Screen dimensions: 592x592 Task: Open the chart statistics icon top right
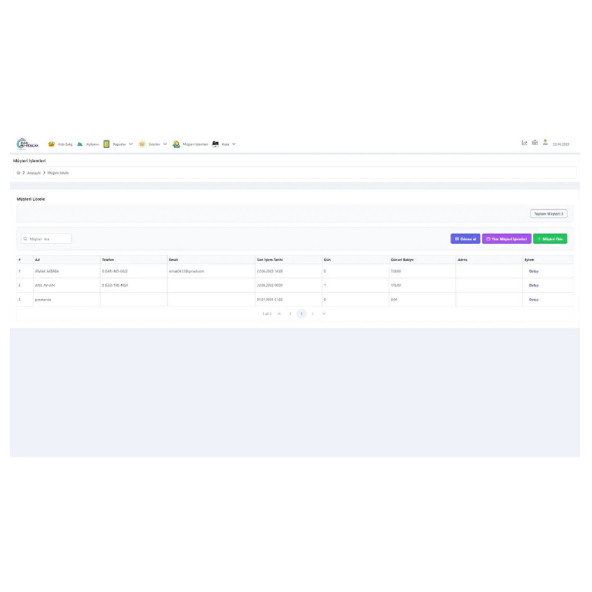[524, 142]
